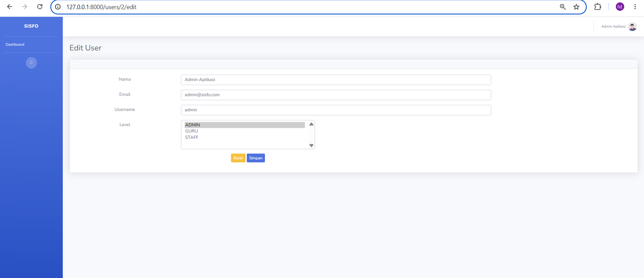644x278 pixels.
Task: Focus the Nama input field
Action: [336, 80]
